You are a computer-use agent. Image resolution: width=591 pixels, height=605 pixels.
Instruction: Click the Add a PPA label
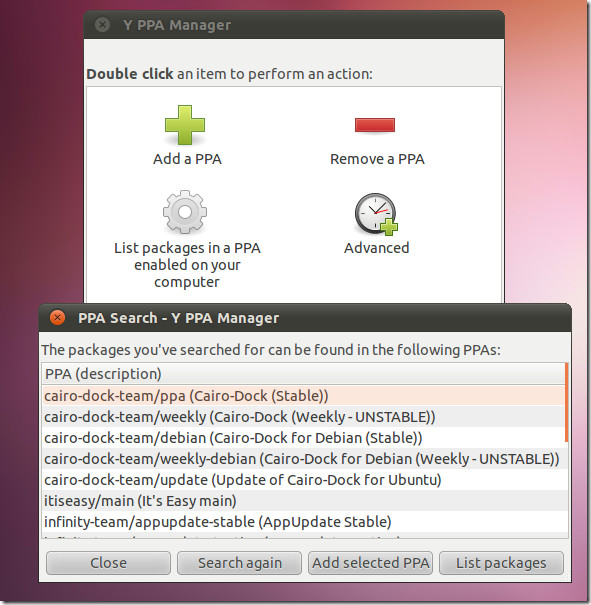coord(187,159)
